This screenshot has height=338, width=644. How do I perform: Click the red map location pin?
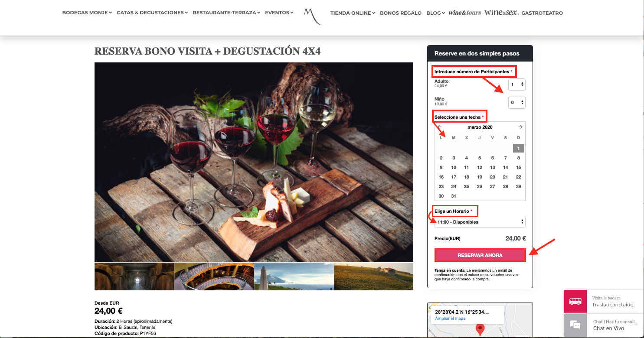480,329
